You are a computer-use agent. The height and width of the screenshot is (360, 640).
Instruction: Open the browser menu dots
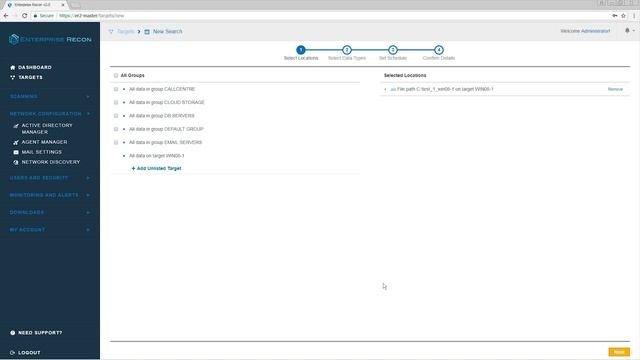click(634, 16)
